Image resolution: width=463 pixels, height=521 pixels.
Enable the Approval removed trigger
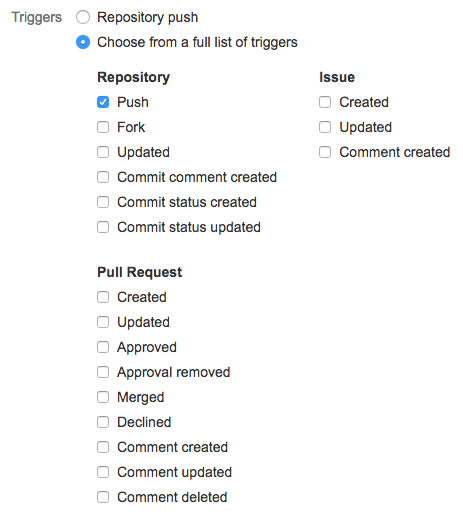pos(103,372)
